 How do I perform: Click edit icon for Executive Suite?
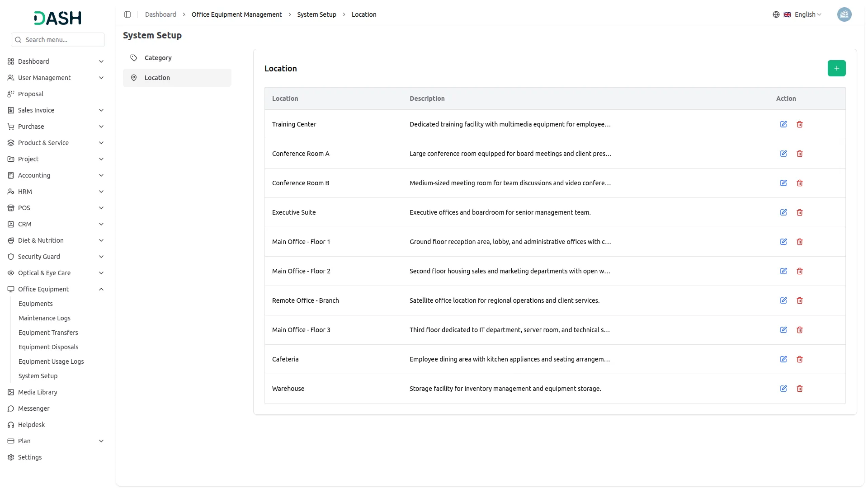783,212
